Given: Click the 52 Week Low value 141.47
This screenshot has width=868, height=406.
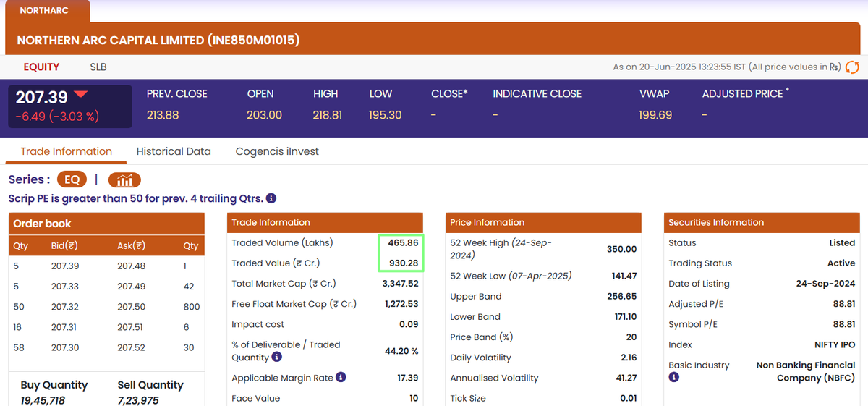Looking at the screenshot, I should point(624,276).
